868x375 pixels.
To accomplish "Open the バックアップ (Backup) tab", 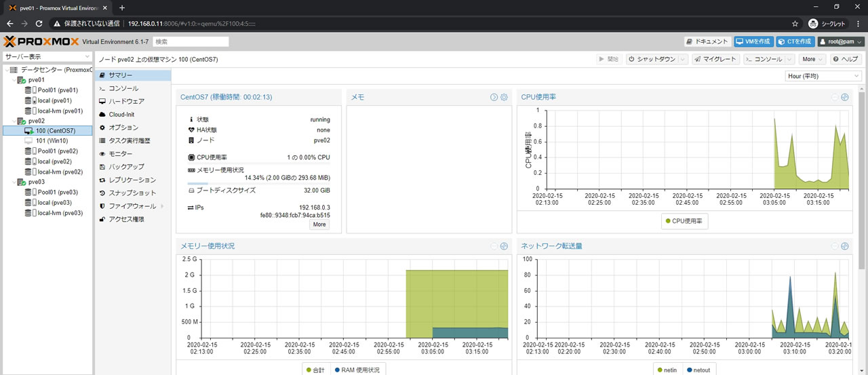I will pos(126,167).
